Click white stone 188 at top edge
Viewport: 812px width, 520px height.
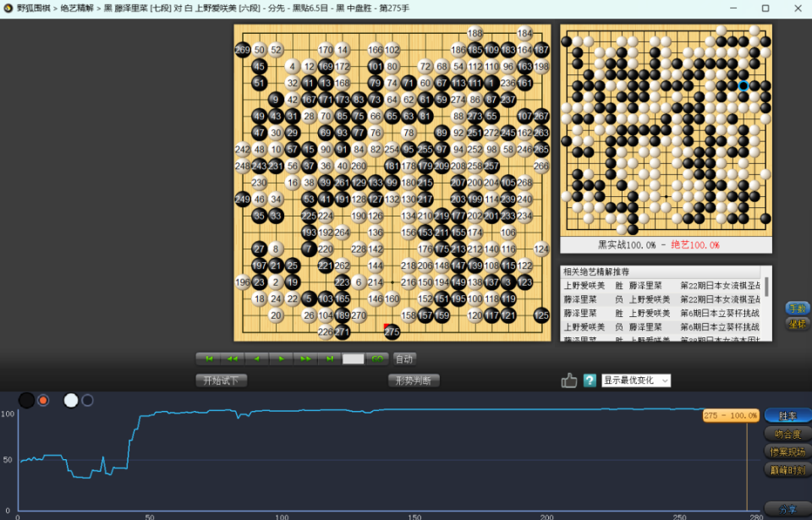click(475, 33)
